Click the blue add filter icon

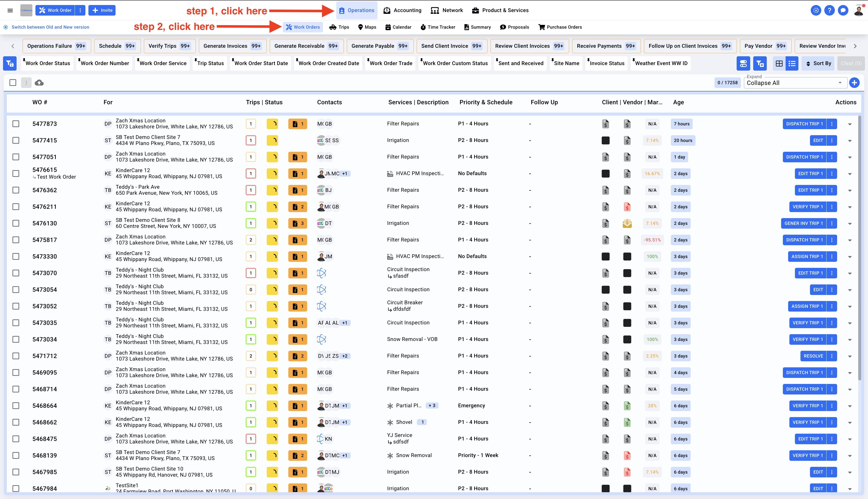click(x=760, y=63)
